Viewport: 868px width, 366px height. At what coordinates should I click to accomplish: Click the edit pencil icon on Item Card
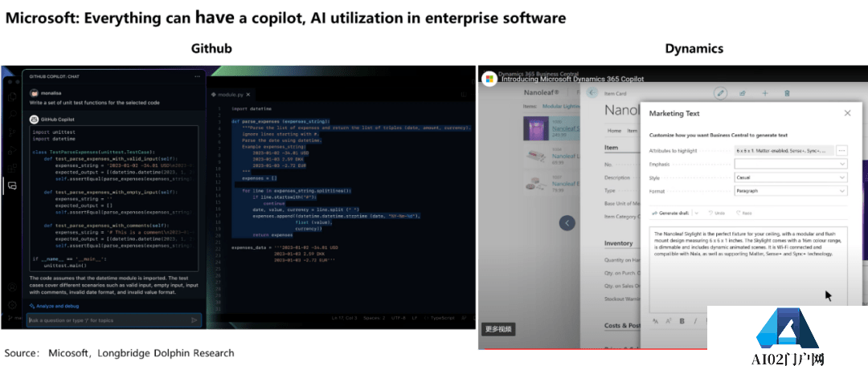pos(721,93)
